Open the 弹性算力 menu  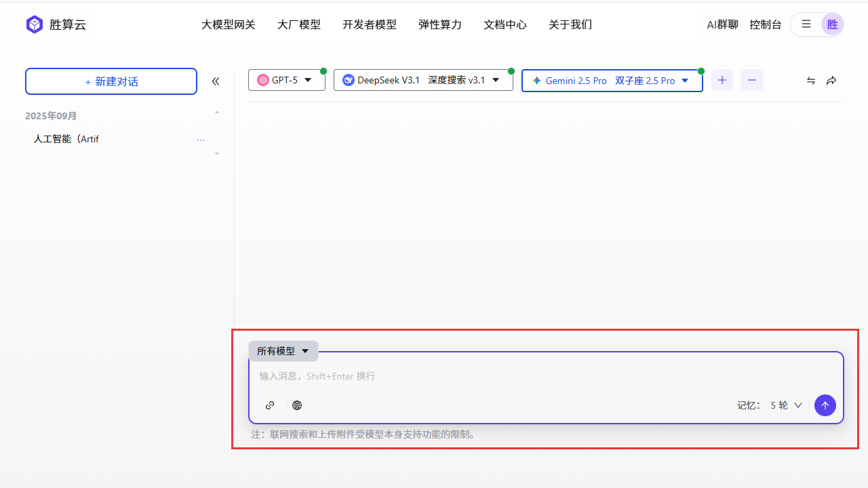point(440,24)
